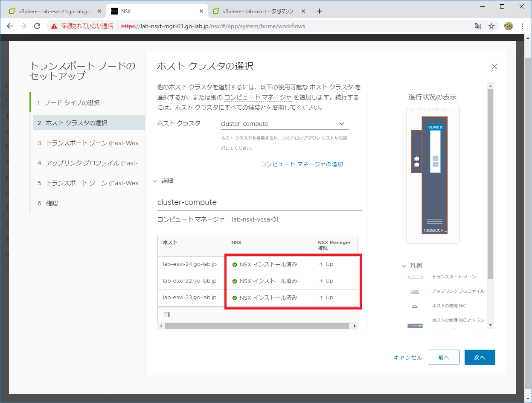Click the browser address bar URL
The width and height of the screenshot is (532, 403).
[x=213, y=26]
